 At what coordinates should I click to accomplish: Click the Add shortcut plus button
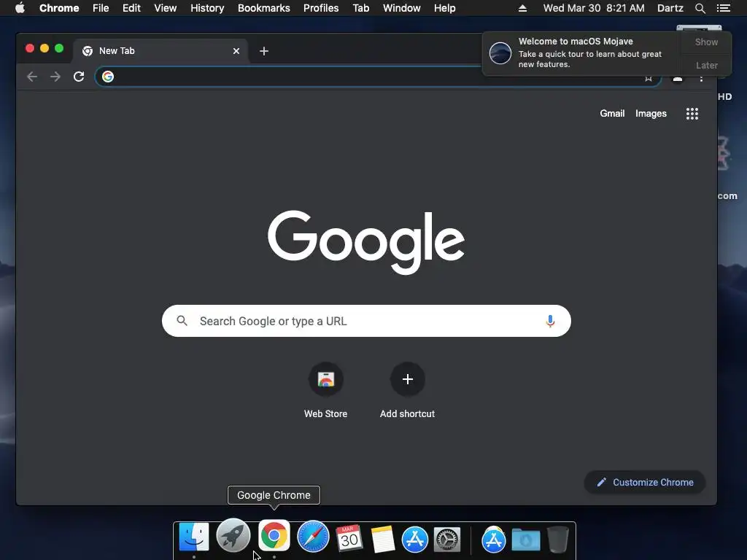(x=407, y=379)
